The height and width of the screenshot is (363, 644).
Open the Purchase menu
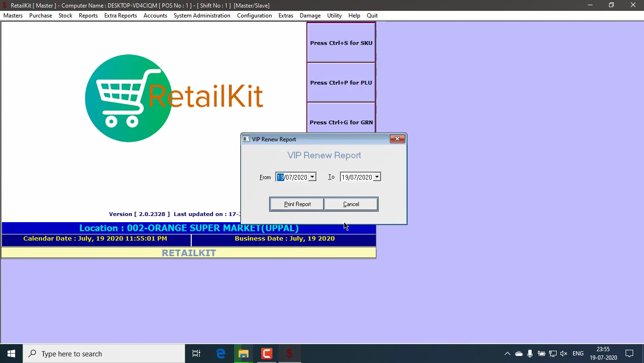tap(41, 16)
